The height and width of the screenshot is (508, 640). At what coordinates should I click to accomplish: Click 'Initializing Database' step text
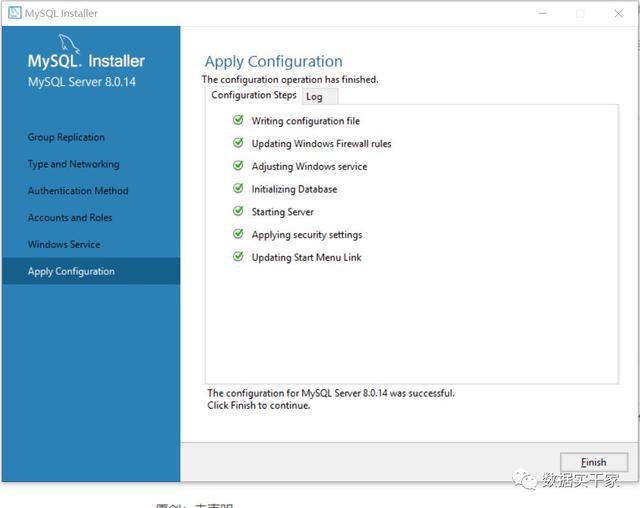(x=294, y=189)
